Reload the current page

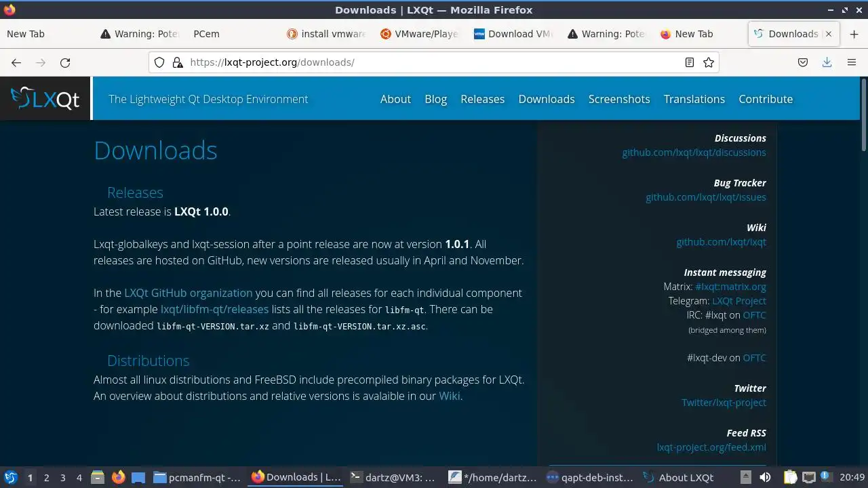65,62
